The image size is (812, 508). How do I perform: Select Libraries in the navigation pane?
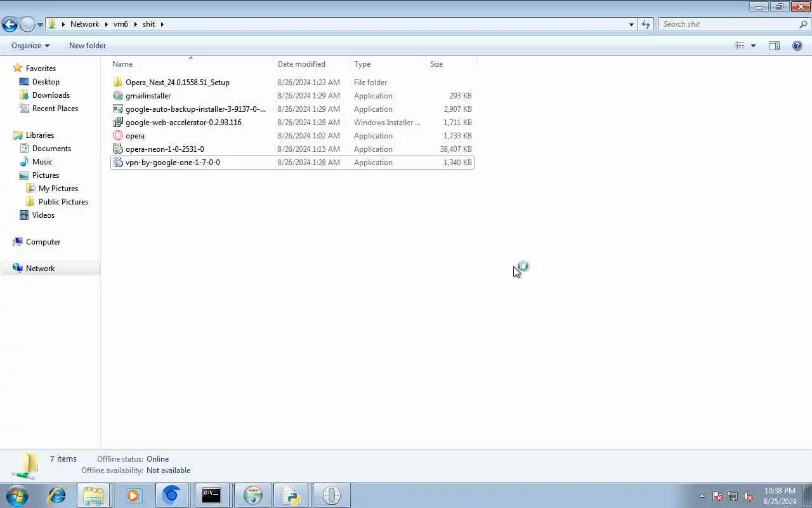(x=40, y=135)
